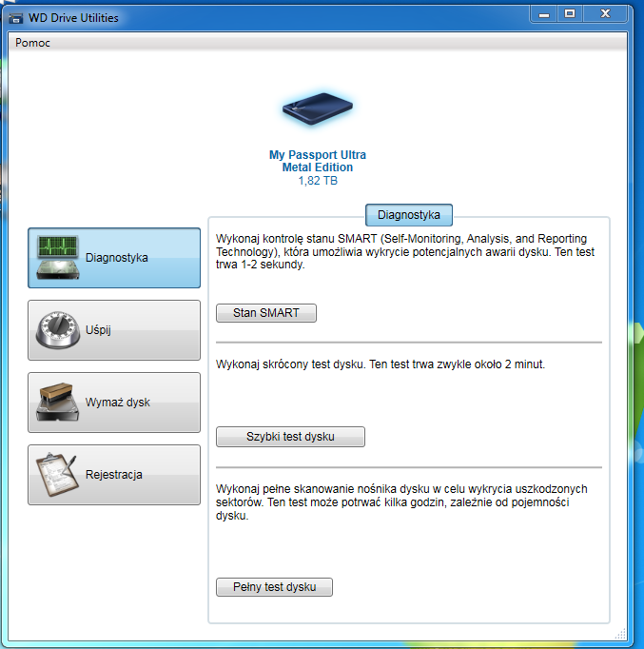
Task: Click the window resize grip corner
Action: pyautogui.click(x=620, y=634)
